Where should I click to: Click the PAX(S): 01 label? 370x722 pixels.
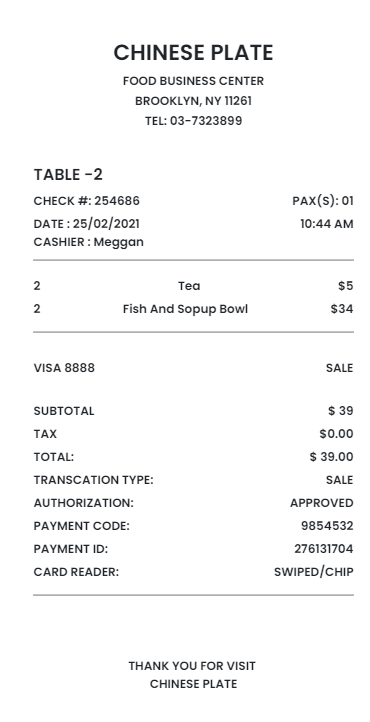[323, 201]
